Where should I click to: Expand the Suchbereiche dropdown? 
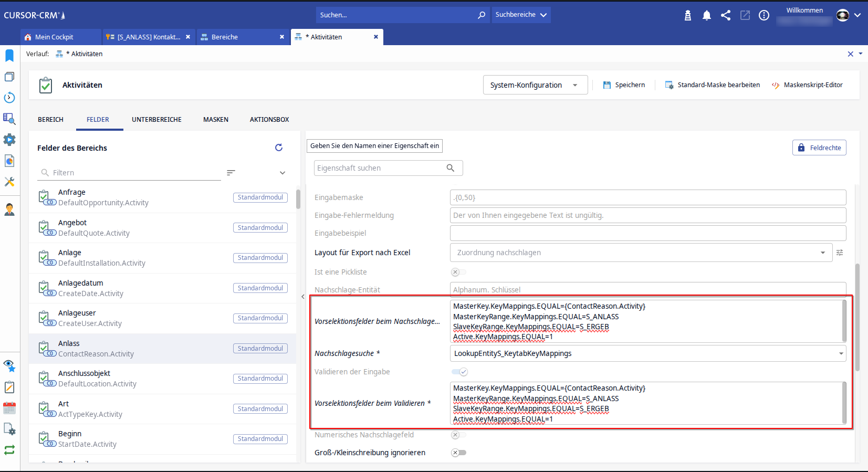coord(520,15)
